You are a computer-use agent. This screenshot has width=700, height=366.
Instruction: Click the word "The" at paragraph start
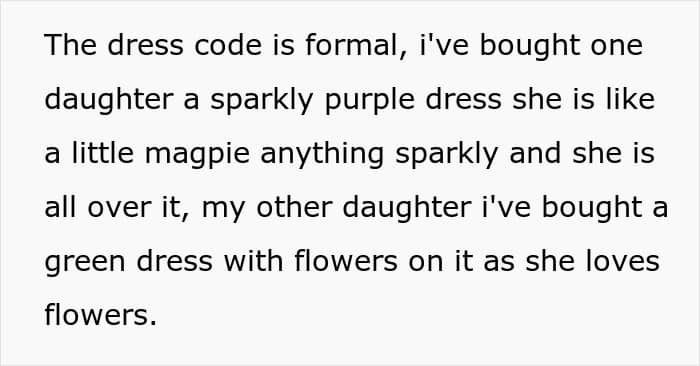pyautogui.click(x=71, y=45)
